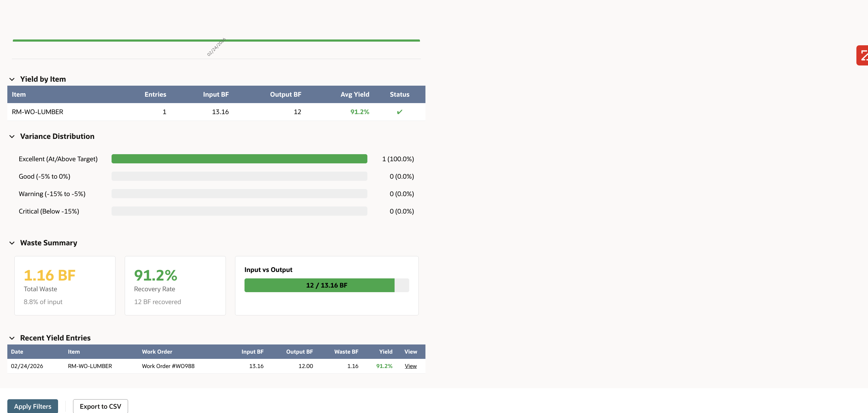Click the Work Order column header
This screenshot has width=868, height=413.
[157, 351]
